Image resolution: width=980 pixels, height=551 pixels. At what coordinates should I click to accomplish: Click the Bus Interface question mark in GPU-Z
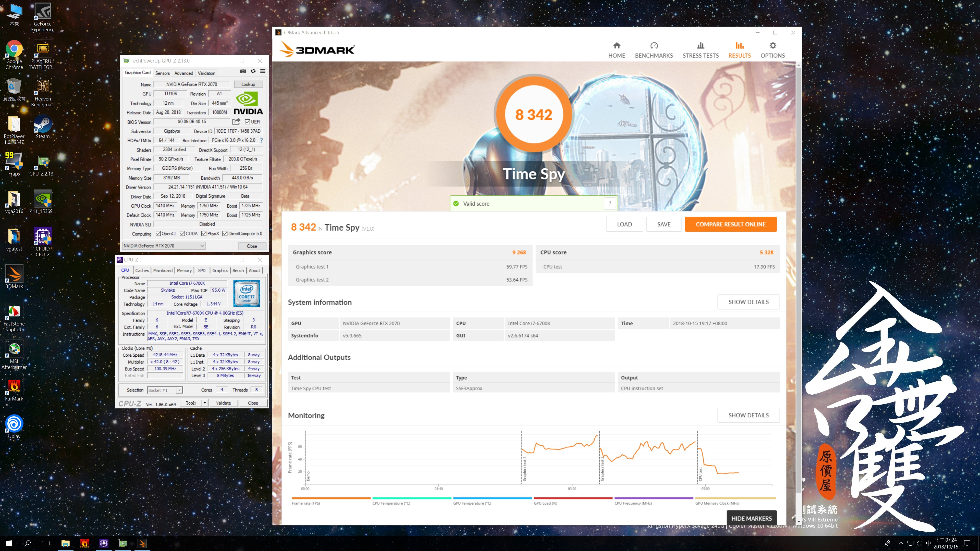tap(261, 140)
